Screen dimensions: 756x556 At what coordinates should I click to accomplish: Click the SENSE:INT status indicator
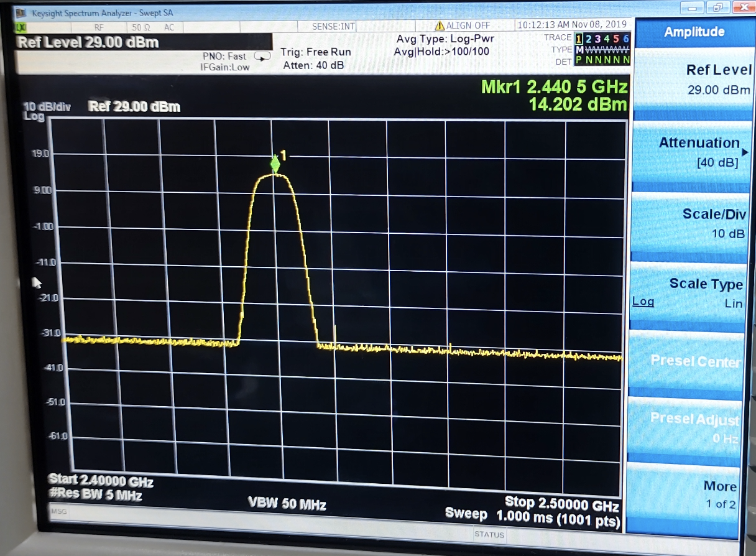tap(334, 26)
